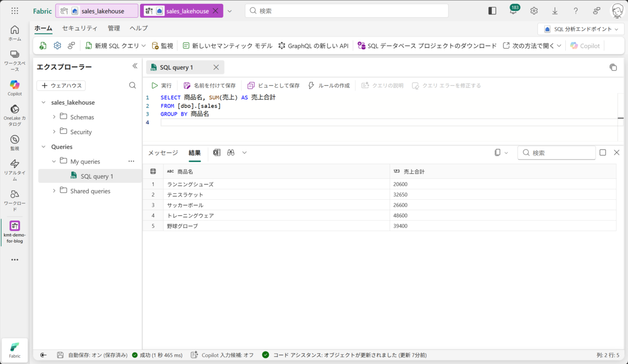Click GraphQL の新しい API button
The width and height of the screenshot is (628, 364).
pyautogui.click(x=313, y=46)
